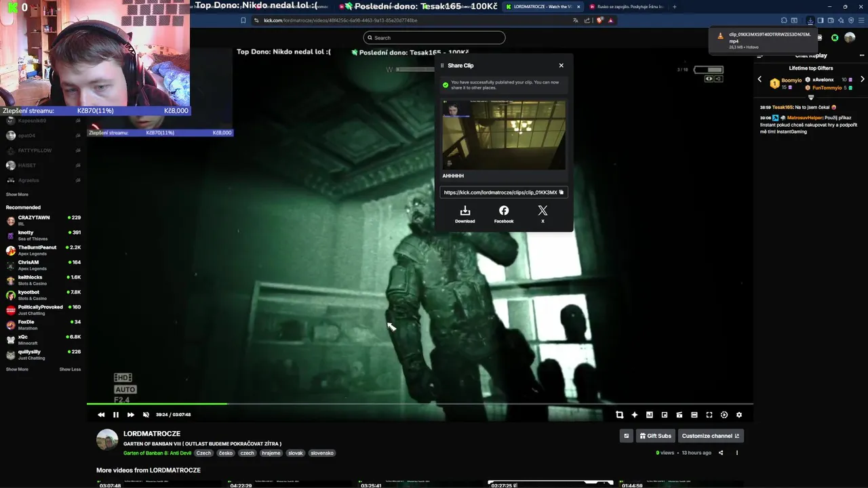Switch to the Rusko se zapojilo tab
The width and height of the screenshot is (868, 488).
[627, 7]
